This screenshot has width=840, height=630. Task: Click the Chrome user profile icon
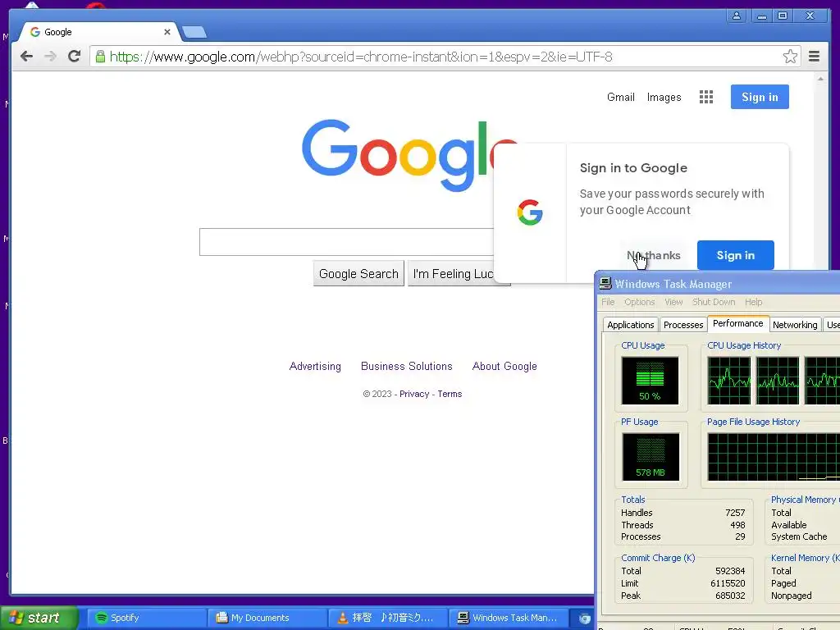pyautogui.click(x=737, y=16)
